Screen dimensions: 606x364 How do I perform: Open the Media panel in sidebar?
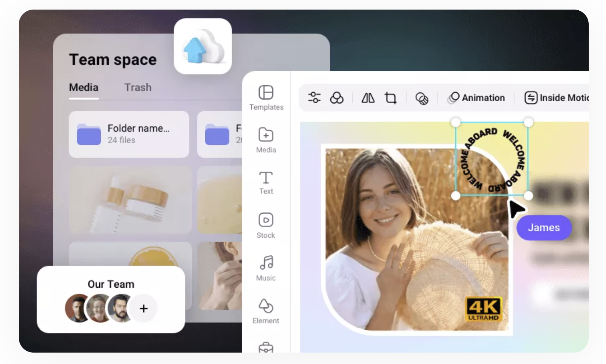266,140
